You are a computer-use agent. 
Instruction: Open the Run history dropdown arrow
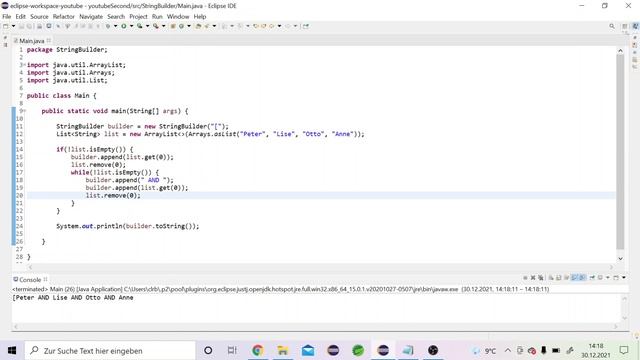pyautogui.click(x=131, y=26)
